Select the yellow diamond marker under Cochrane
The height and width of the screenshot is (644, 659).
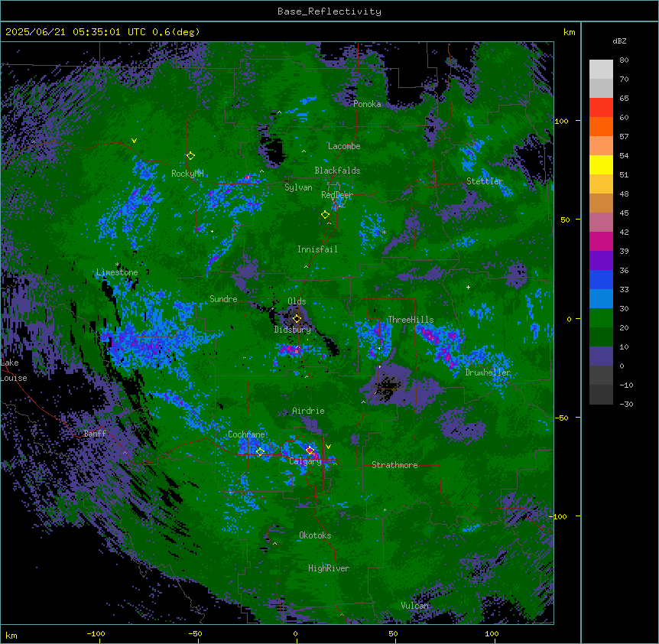(260, 452)
